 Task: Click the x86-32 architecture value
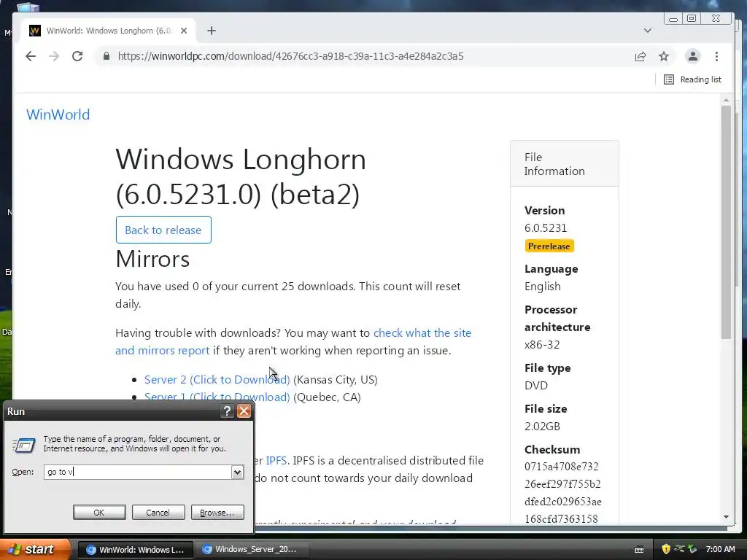542,344
